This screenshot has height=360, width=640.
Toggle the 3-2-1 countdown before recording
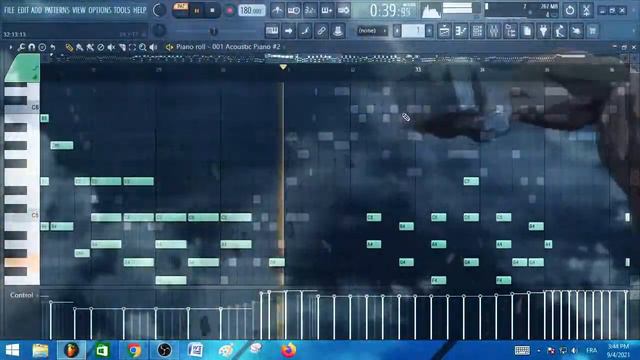point(310,11)
